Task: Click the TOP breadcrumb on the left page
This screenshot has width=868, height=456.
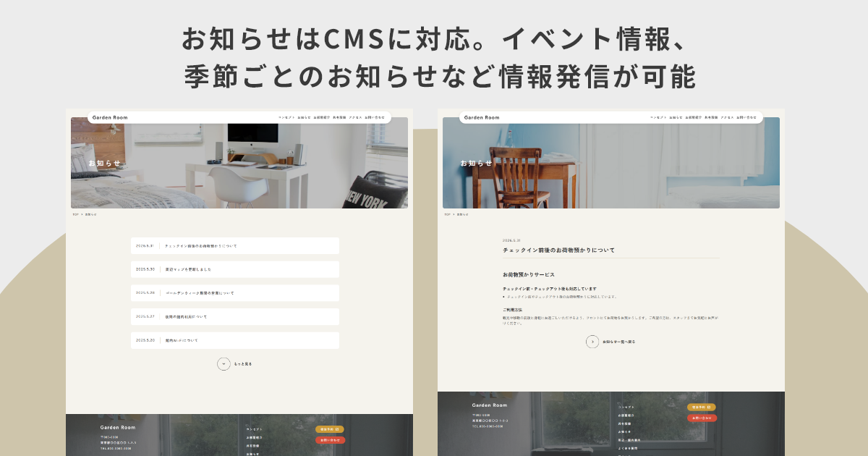Action: pos(75,214)
